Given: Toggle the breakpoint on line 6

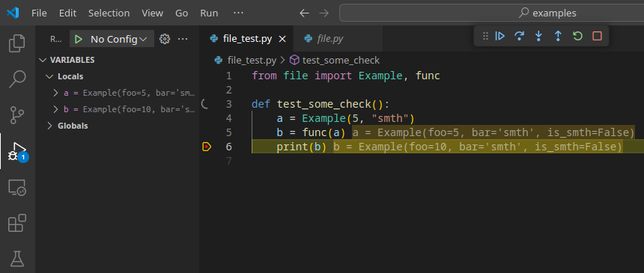Looking at the screenshot, I should 207,147.
